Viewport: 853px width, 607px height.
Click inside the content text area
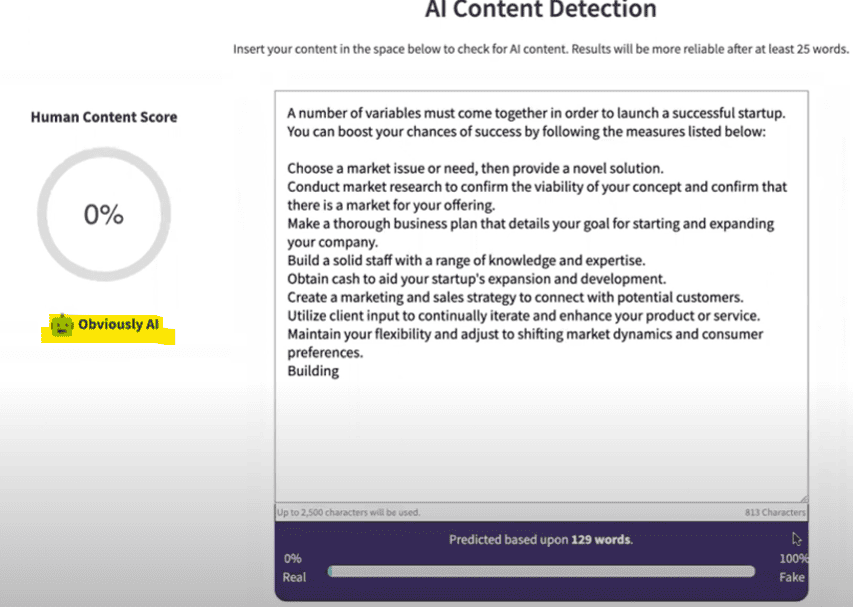point(541,296)
